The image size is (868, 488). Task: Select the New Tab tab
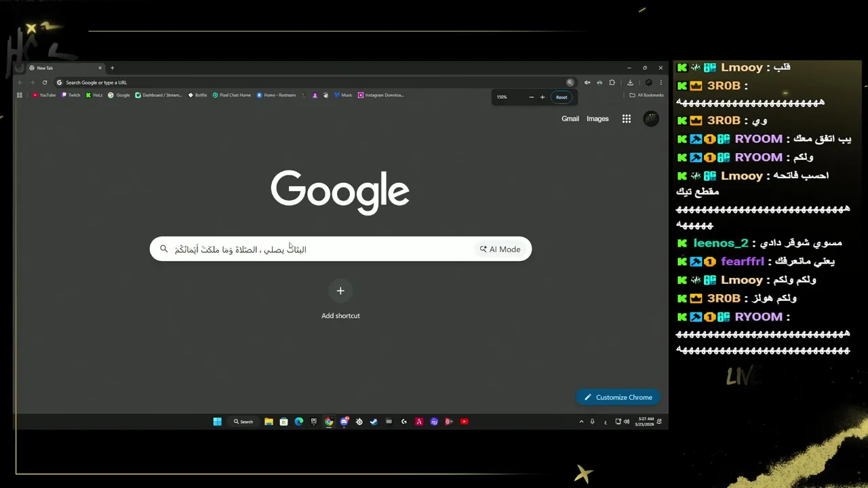[65, 68]
